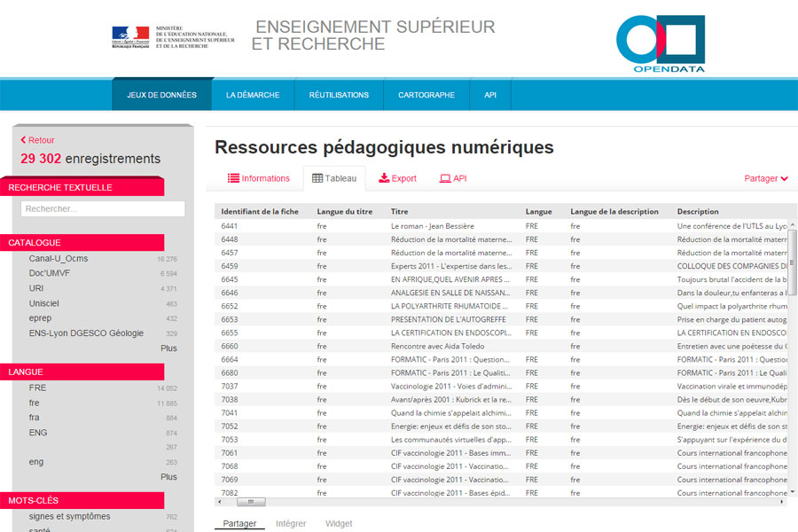Sort by Langue column header
The image size is (798, 532).
coord(538,211)
